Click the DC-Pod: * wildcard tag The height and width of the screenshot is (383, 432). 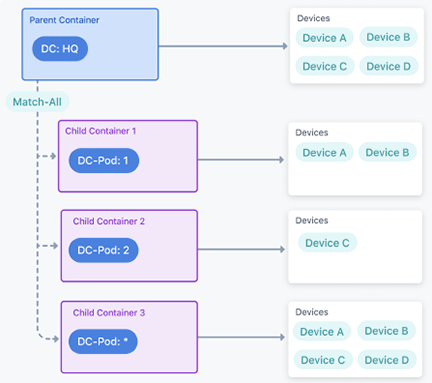click(x=103, y=341)
